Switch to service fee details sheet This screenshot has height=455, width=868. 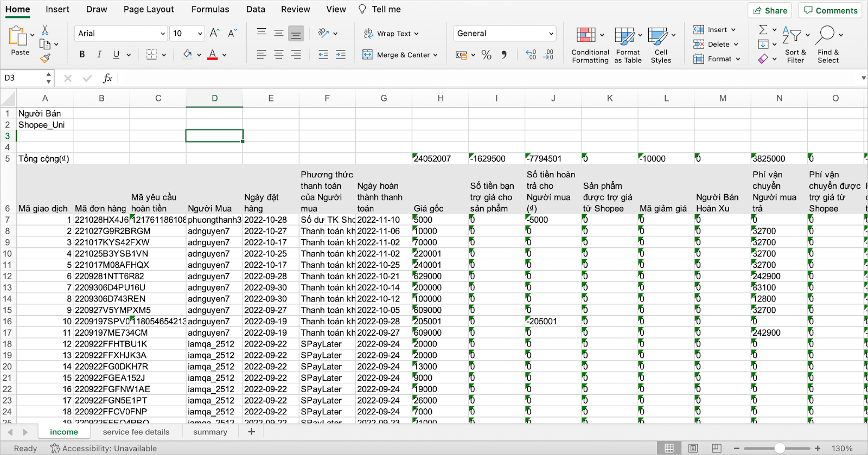[x=136, y=432]
